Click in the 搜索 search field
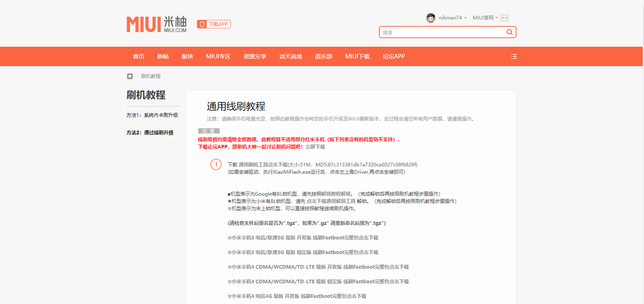The image size is (644, 304). point(442,32)
